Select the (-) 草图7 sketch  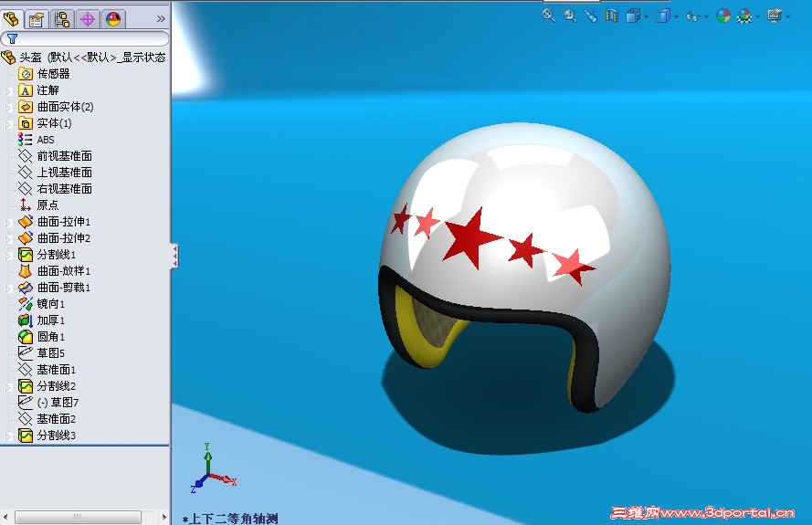(x=48, y=403)
